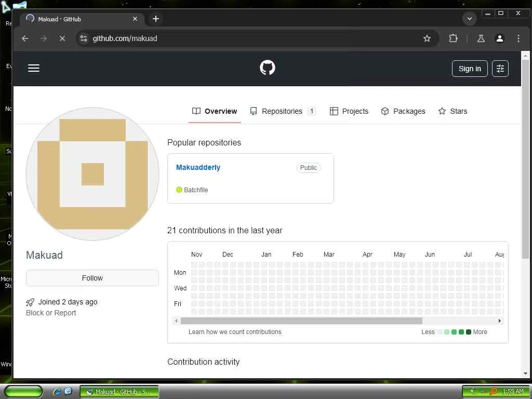Click the magnifier icon in system tray
Screen dimensions: 532x399
pyautogui.click(x=494, y=391)
